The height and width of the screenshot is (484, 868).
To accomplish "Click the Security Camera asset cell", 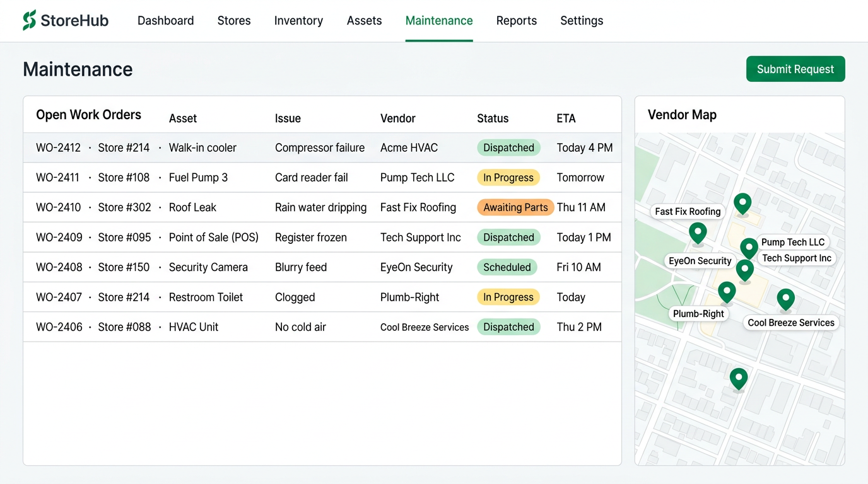I will (x=208, y=267).
